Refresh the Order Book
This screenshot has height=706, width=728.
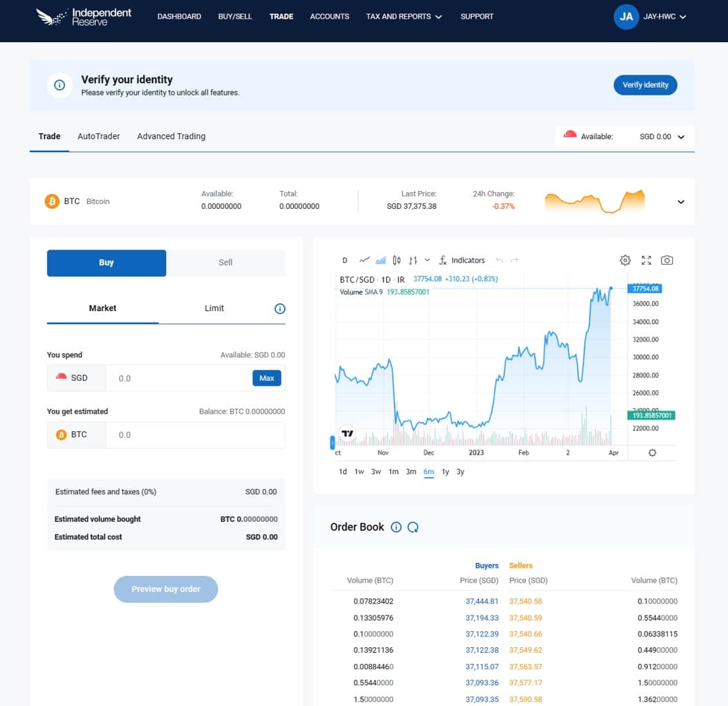(413, 527)
